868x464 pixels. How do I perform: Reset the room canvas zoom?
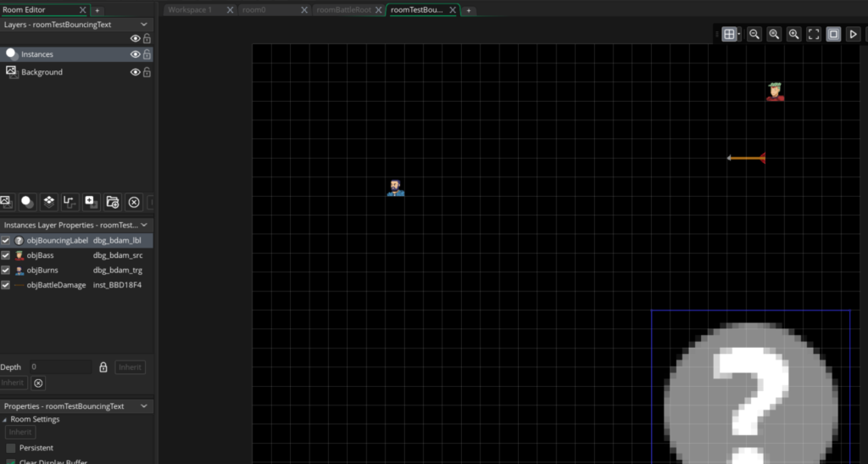click(x=774, y=34)
